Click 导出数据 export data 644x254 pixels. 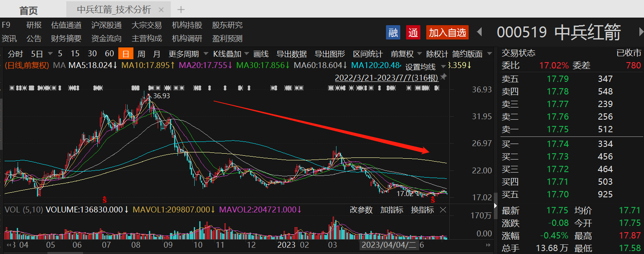click(x=292, y=54)
